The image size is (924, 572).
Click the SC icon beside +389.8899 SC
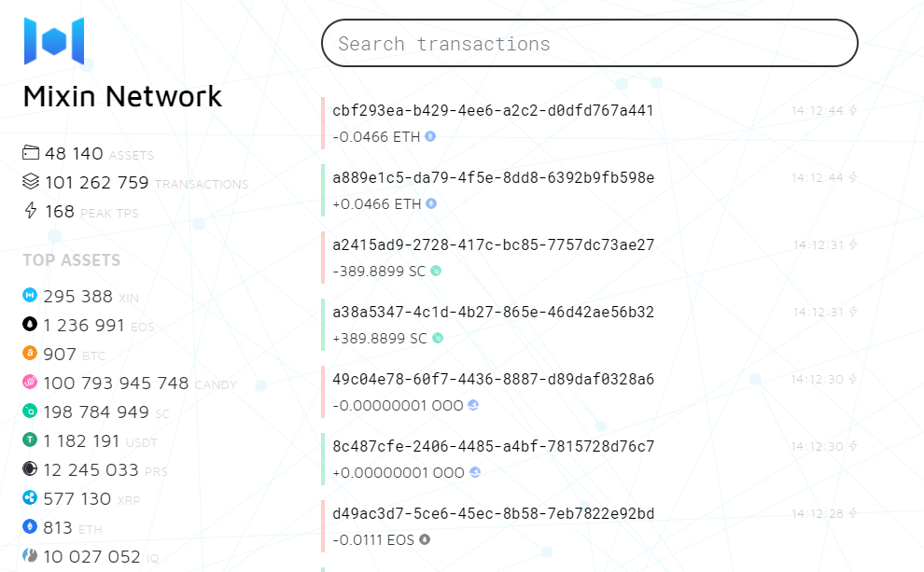[437, 338]
